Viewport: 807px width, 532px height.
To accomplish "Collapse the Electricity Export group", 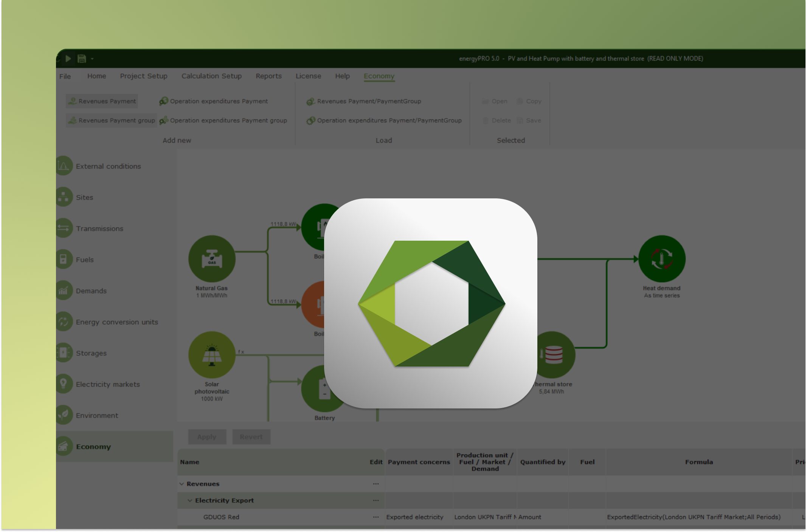I will coord(190,501).
